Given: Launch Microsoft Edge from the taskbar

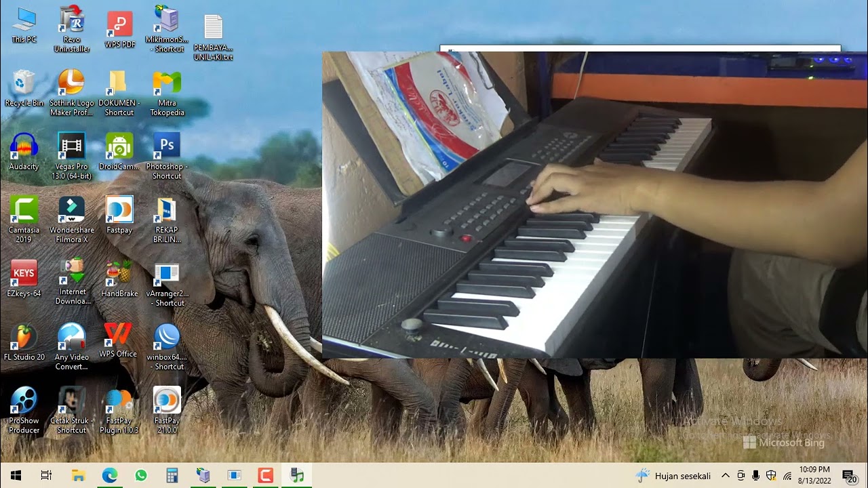Looking at the screenshot, I should (x=109, y=476).
